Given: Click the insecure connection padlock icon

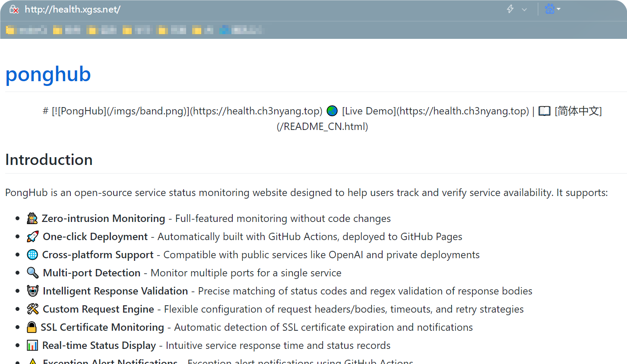Looking at the screenshot, I should 14,9.
